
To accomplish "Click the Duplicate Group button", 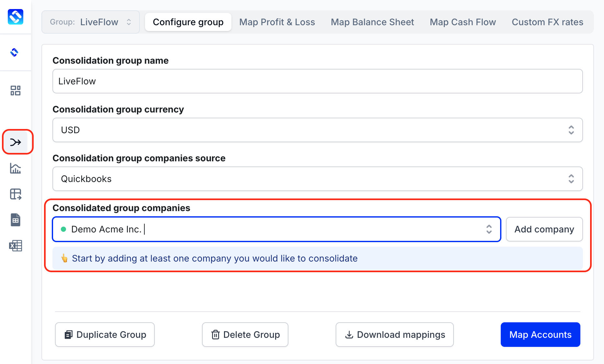I will [105, 335].
